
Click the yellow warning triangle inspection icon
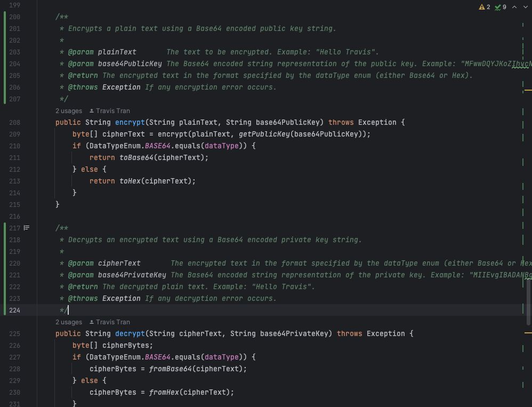click(481, 7)
